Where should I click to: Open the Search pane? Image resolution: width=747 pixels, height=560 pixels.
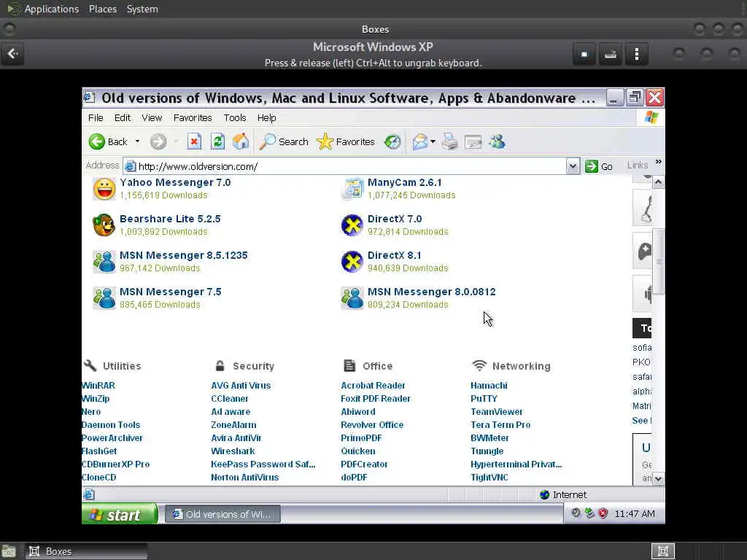tap(284, 141)
